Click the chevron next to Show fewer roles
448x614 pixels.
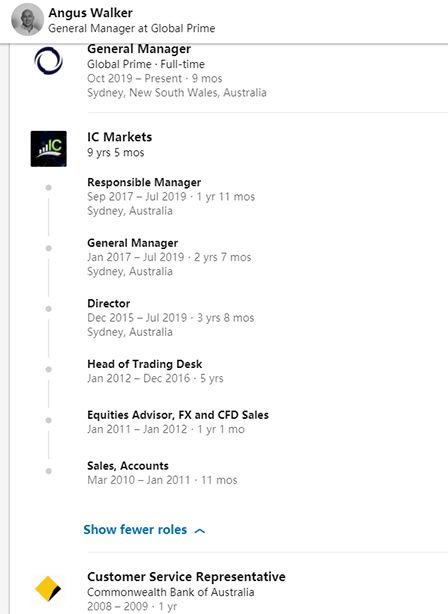point(200,531)
